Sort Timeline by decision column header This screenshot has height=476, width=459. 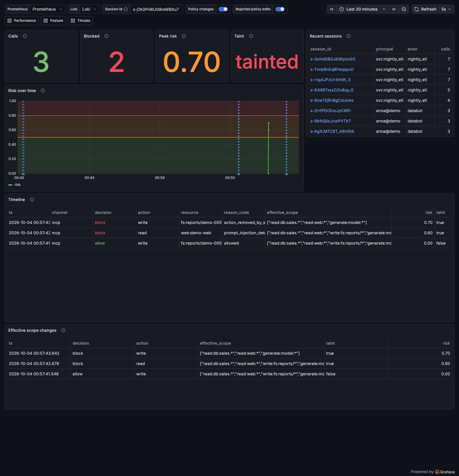tap(103, 212)
